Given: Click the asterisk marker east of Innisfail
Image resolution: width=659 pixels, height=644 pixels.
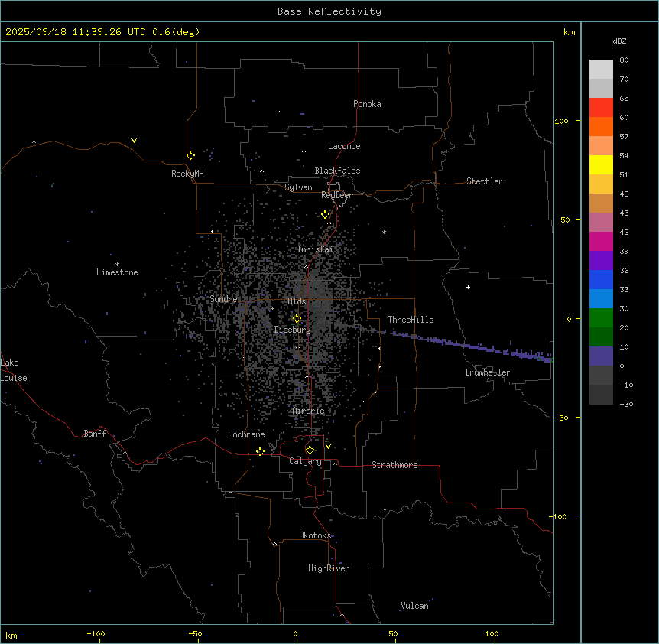Looking at the screenshot, I should coord(384,232).
